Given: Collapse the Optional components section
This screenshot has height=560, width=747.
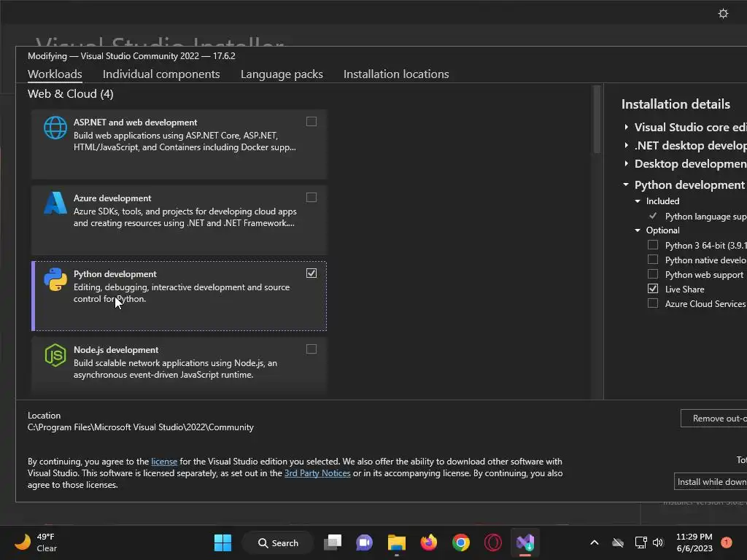Looking at the screenshot, I should coord(638,230).
